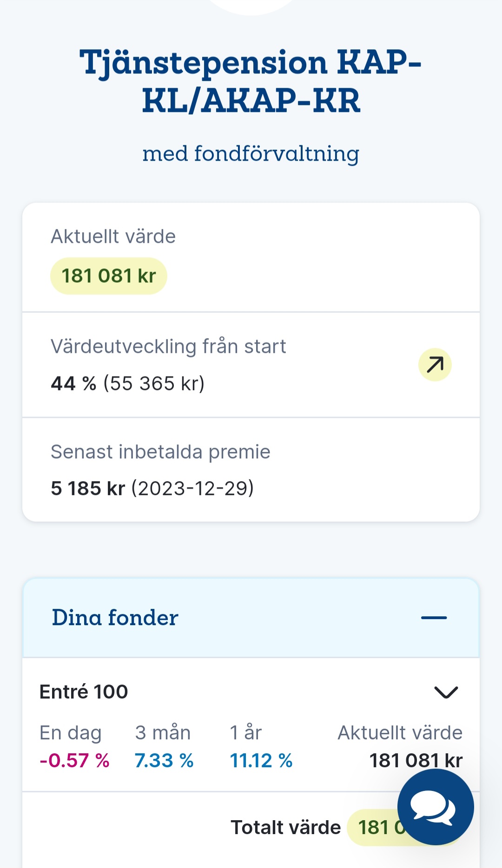Tap the 181 081 kr value badge
This screenshot has width=502, height=868.
(x=109, y=276)
